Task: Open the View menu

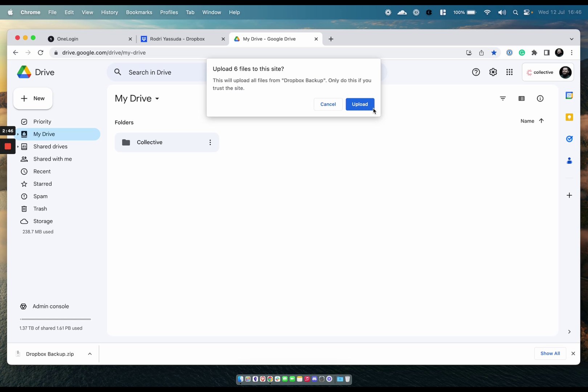Action: coord(87,12)
